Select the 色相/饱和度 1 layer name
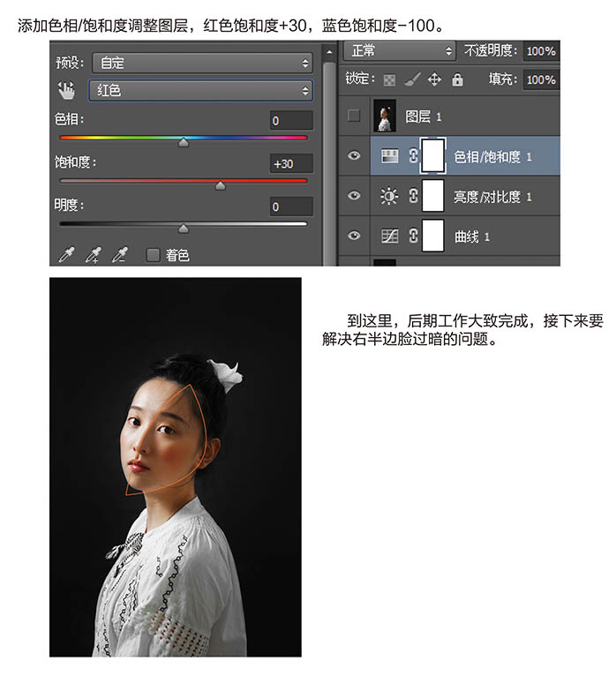Screen dimensions: 616x676 click(x=492, y=156)
